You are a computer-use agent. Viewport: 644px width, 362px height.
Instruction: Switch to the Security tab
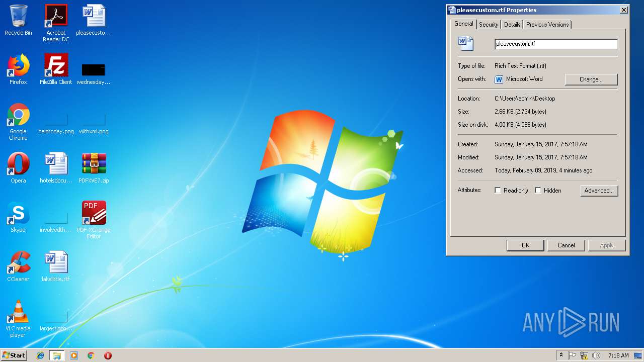(489, 25)
